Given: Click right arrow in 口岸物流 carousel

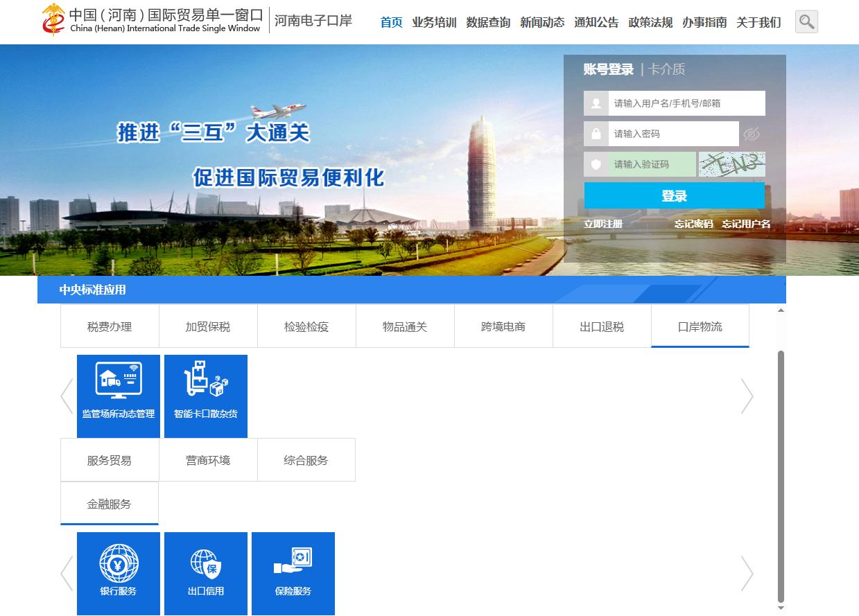Looking at the screenshot, I should click(x=747, y=396).
